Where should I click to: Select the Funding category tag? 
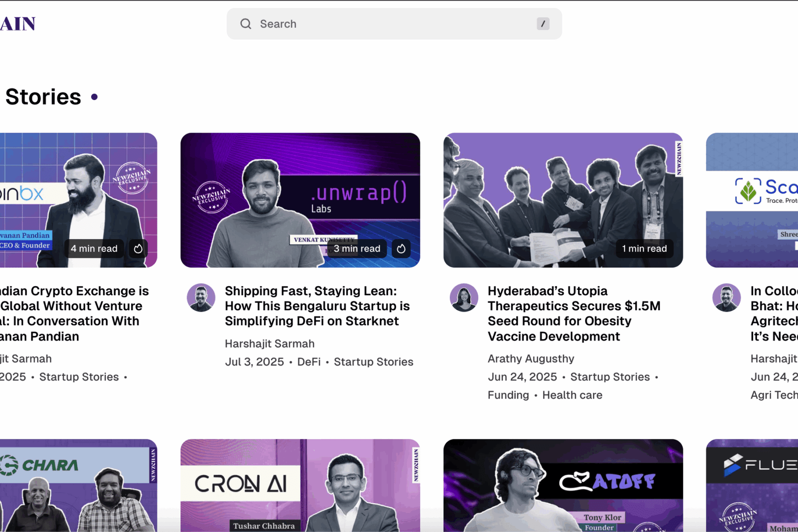point(508,395)
